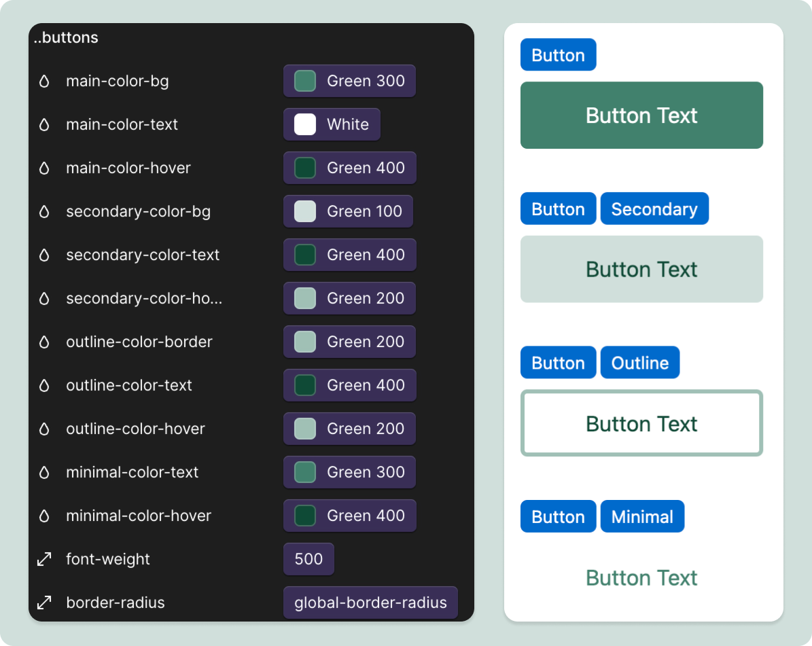Open the ..buttons token group header
The height and width of the screenshot is (646, 812).
point(65,37)
